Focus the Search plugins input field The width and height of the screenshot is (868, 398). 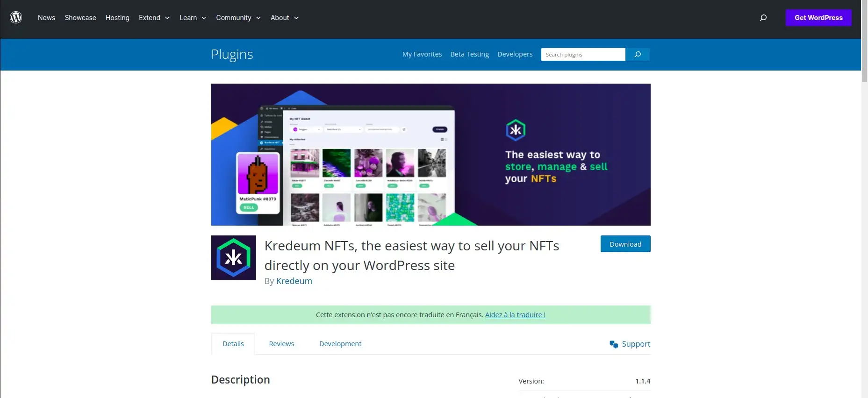(x=583, y=55)
